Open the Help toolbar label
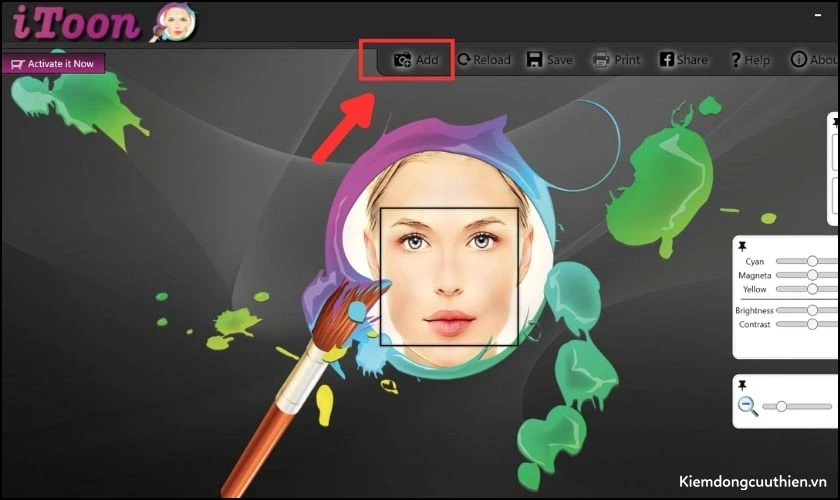This screenshot has height=500, width=840. click(757, 61)
